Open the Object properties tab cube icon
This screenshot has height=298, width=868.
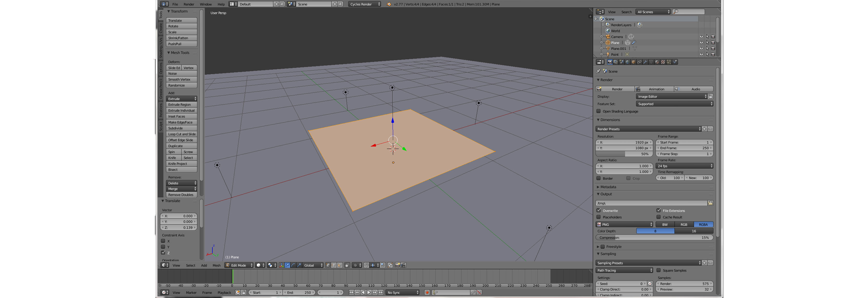click(633, 62)
